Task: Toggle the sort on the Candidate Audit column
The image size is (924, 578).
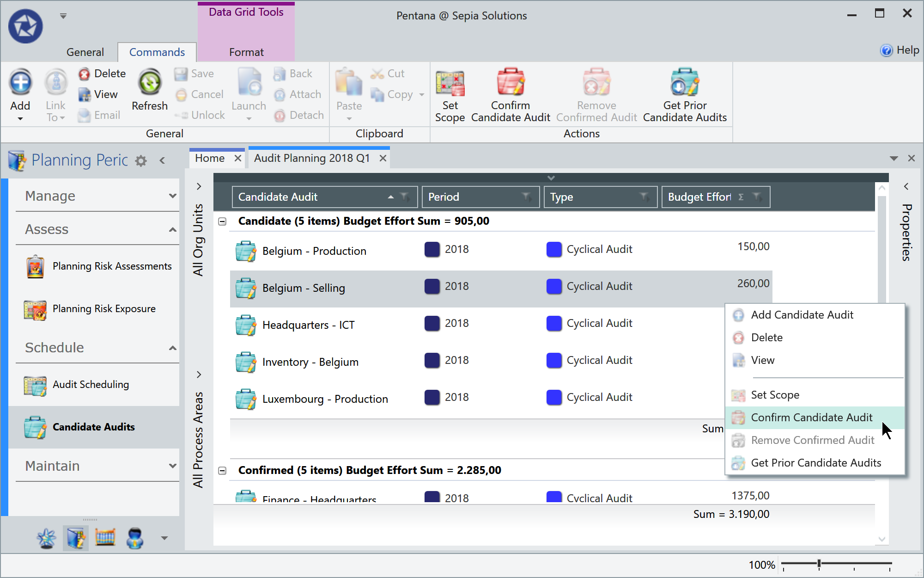Action: coord(390,197)
